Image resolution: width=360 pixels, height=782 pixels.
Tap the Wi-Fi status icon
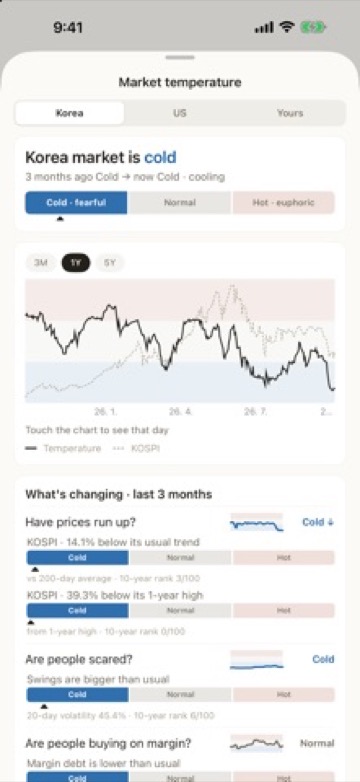pyautogui.click(x=287, y=27)
